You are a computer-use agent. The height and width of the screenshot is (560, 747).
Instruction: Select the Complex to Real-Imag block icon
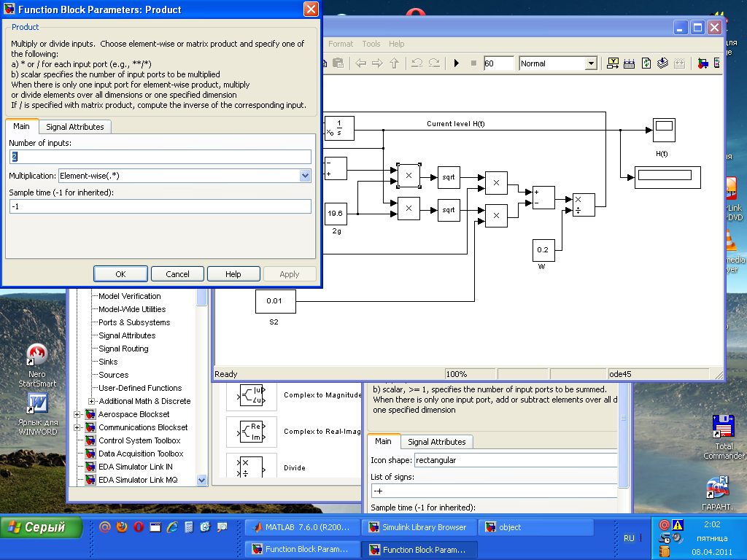[x=252, y=432]
